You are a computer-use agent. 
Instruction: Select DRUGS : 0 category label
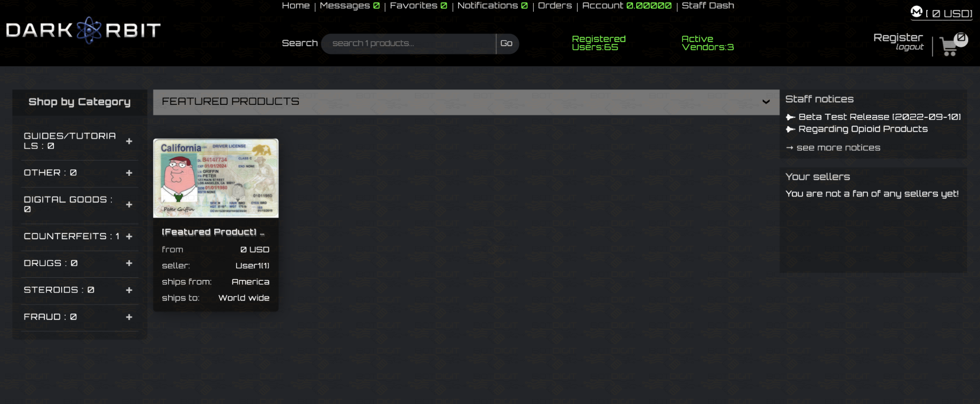tap(51, 263)
